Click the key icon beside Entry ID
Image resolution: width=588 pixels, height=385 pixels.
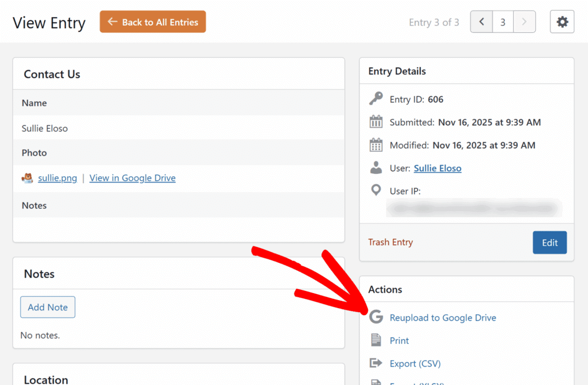pos(376,99)
